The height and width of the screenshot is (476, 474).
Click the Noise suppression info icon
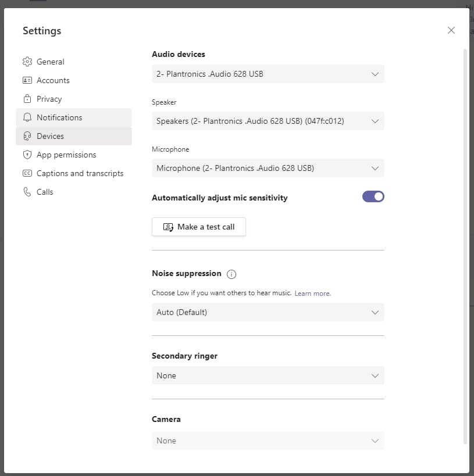click(231, 274)
